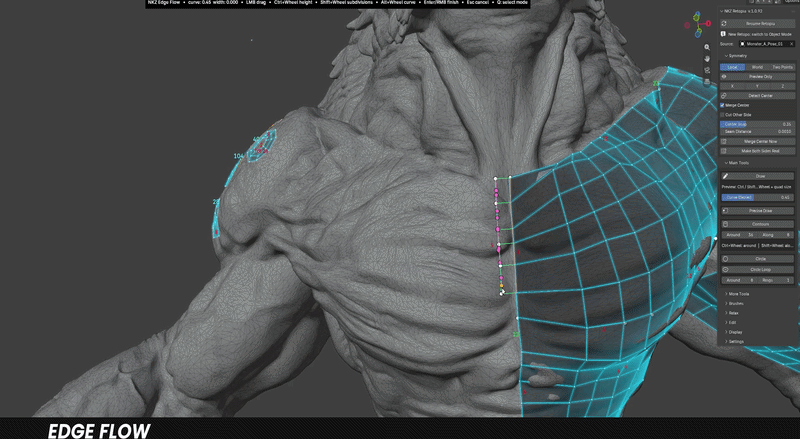Activate the Draw tool button
The image size is (800, 439).
coord(758,176)
